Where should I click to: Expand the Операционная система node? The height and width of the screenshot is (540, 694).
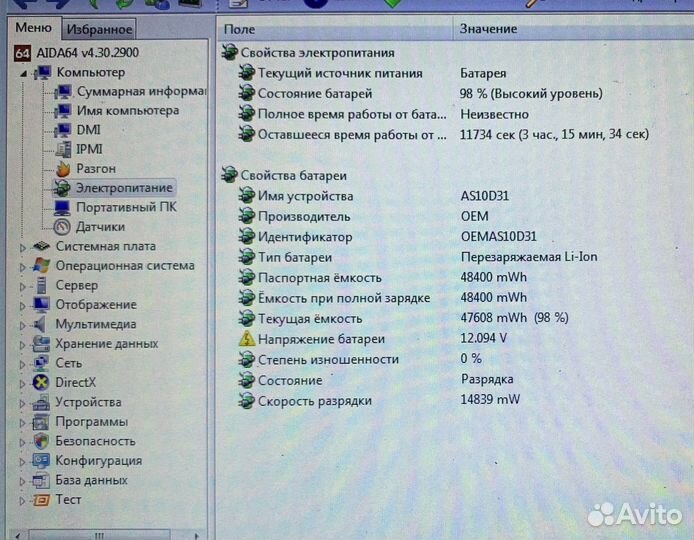pos(22,267)
